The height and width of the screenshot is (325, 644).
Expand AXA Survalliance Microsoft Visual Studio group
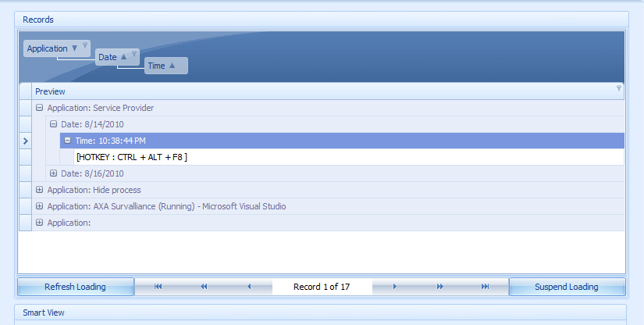(39, 206)
